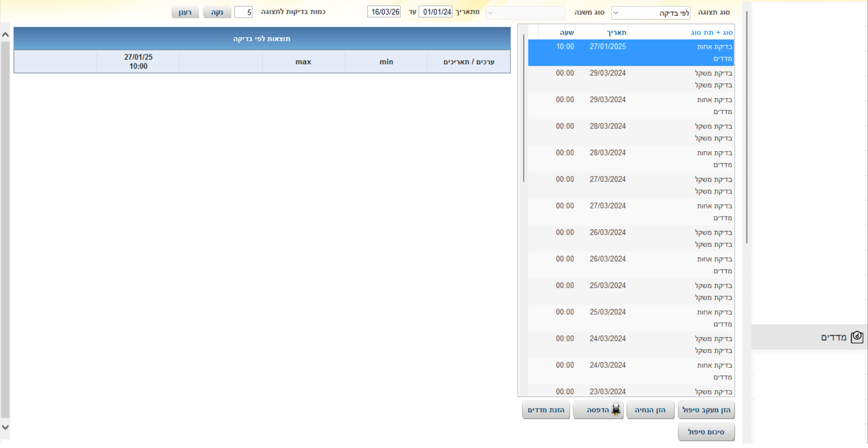Viewport: 868px width, 448px height.
Task: Click the הזן מעקב טיפול button
Action: 706,410
